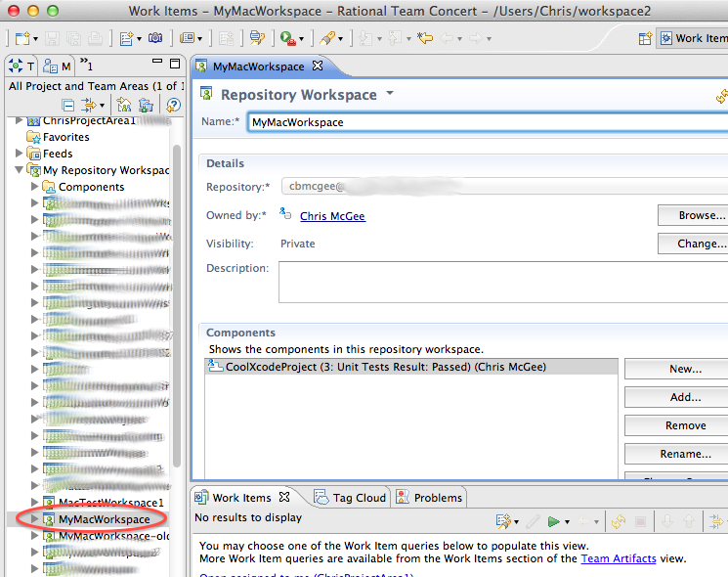The height and width of the screenshot is (577, 728).
Task: Expand the Feeds tree node
Action: pyautogui.click(x=19, y=153)
